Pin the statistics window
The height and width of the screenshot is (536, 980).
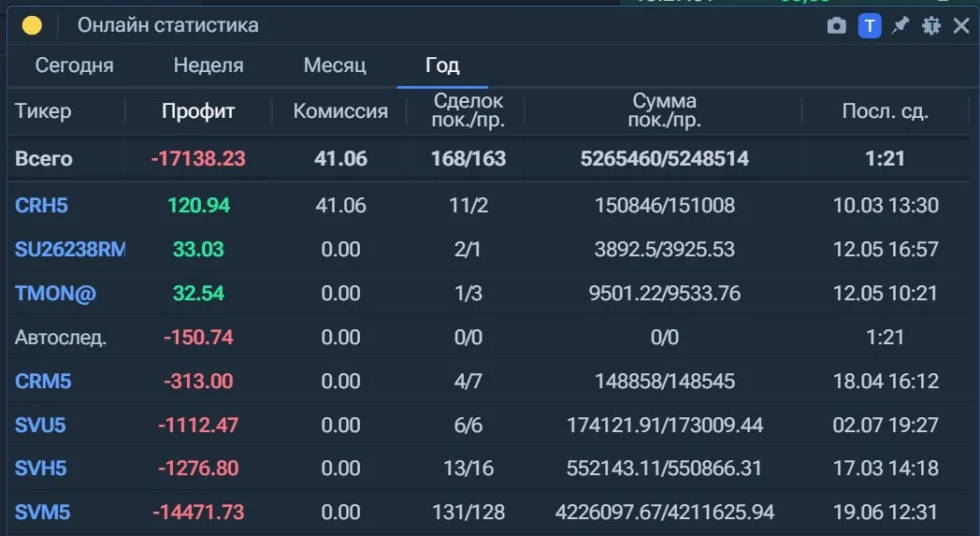900,25
